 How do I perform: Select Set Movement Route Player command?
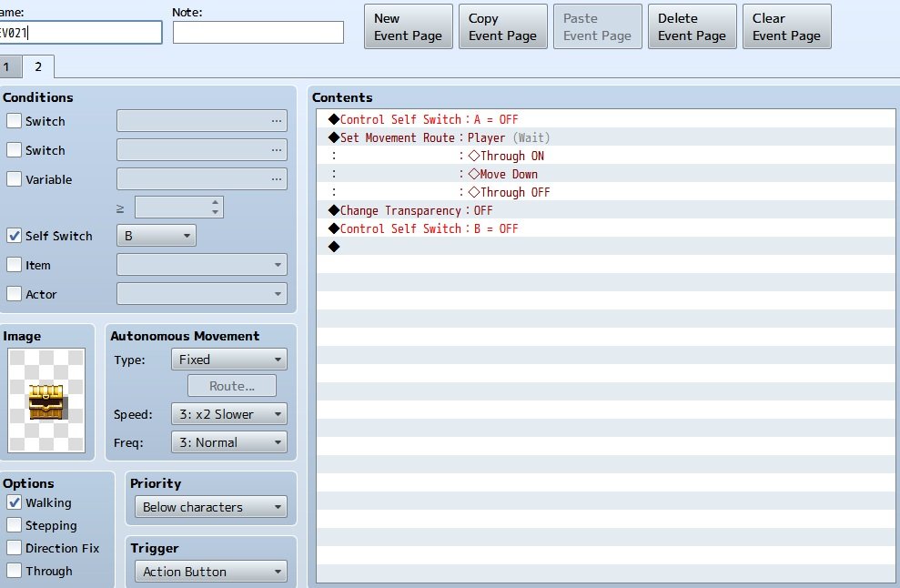coord(605,137)
